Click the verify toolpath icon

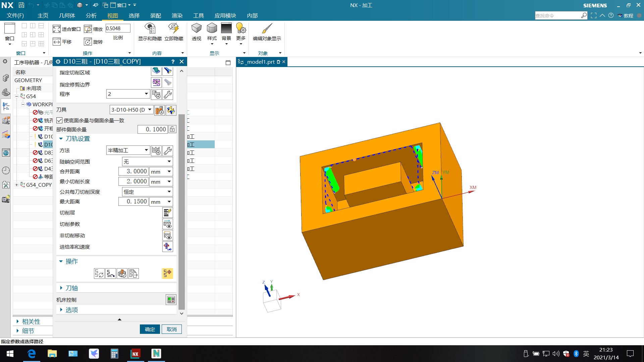[x=122, y=274]
